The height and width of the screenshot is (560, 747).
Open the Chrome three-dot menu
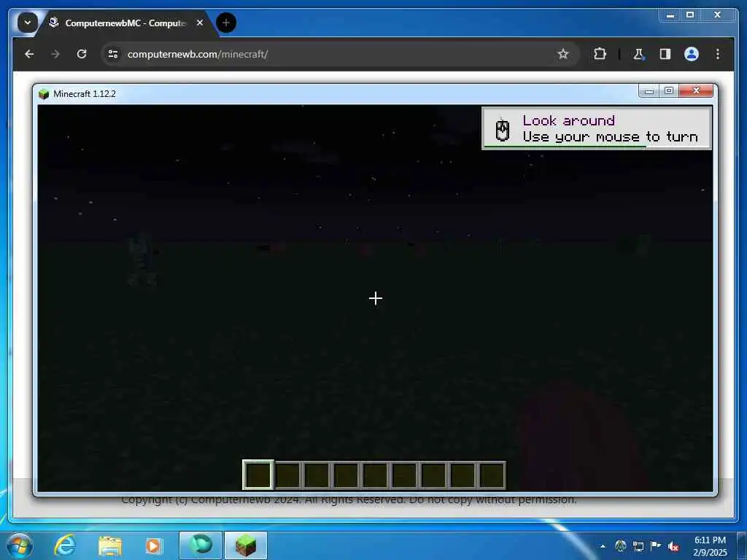click(x=718, y=54)
